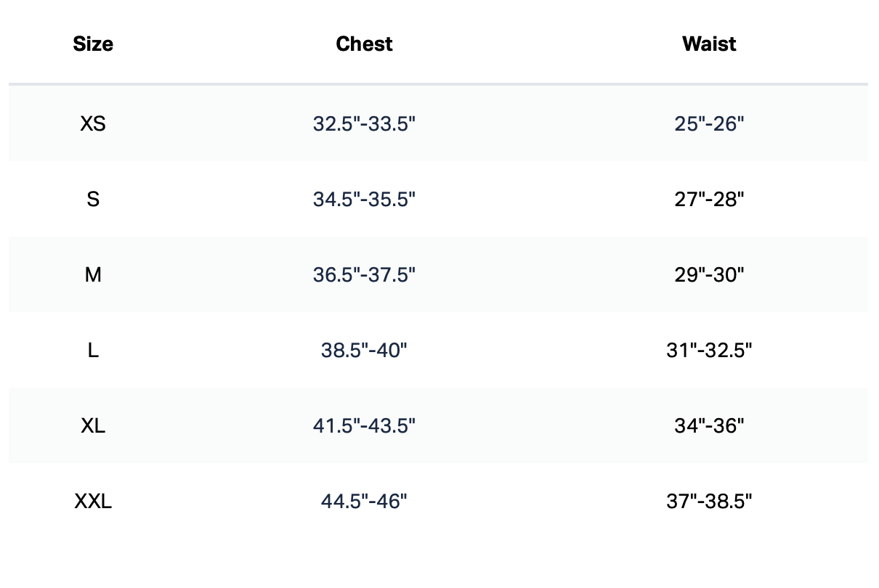
Task: Click waist measurement 31"-32.5"
Action: [709, 351]
